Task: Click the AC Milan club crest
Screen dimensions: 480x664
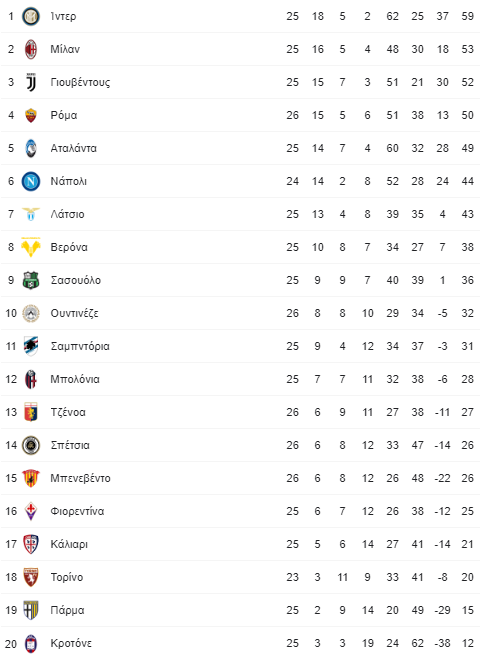Action: click(x=31, y=50)
